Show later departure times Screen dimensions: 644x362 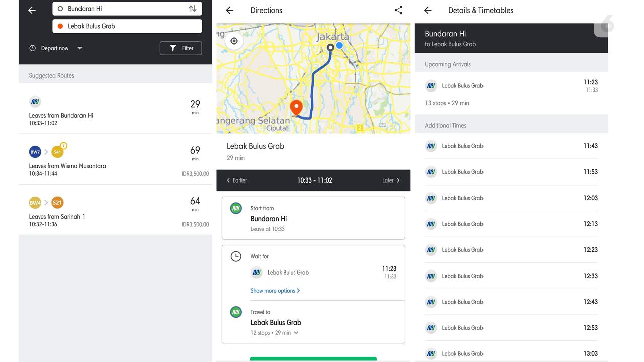pos(391,180)
